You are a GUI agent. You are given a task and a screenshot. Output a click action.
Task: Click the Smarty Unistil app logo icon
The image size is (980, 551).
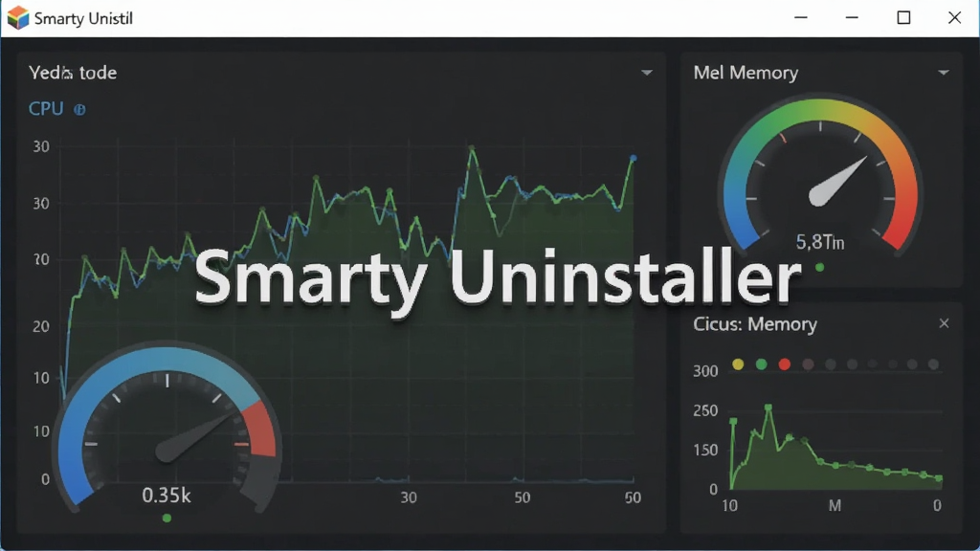coord(18,17)
